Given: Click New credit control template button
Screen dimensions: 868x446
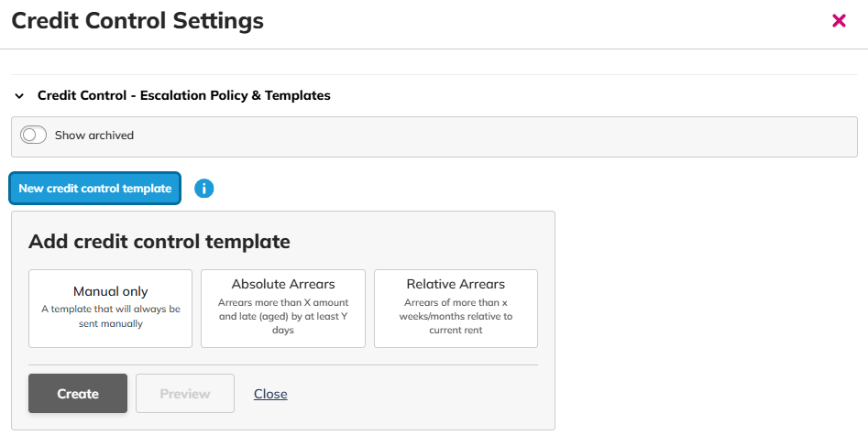Looking at the screenshot, I should [95, 189].
